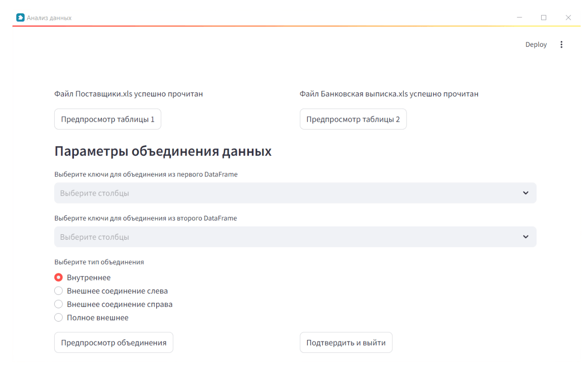Choose Полное внешнее join option
This screenshot has width=588, height=373.
tap(58, 317)
